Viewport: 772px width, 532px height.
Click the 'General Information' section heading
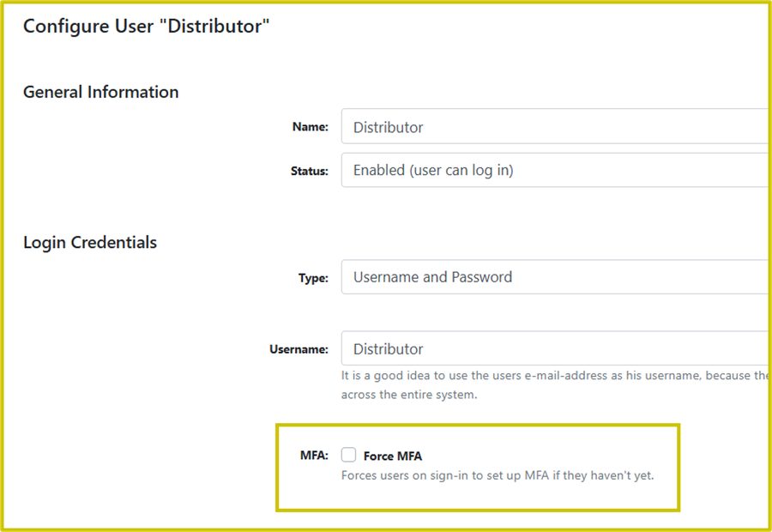coord(101,92)
